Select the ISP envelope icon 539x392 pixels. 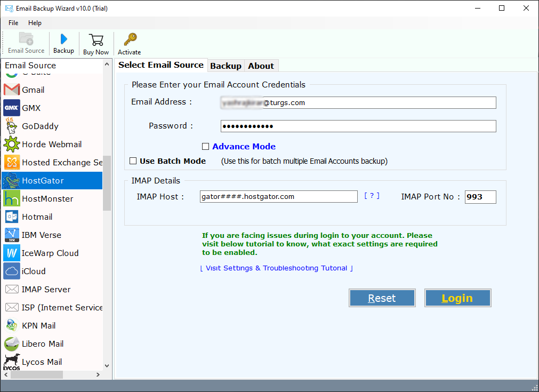coord(12,307)
